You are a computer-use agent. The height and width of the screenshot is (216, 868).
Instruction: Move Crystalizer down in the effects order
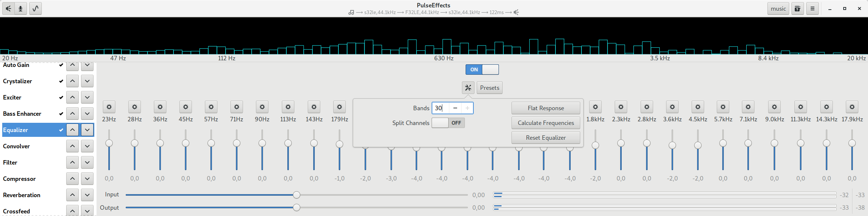(87, 81)
